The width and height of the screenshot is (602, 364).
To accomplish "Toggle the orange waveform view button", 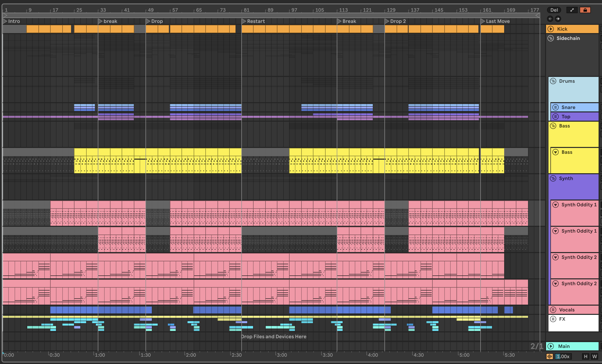I will click(549, 356).
